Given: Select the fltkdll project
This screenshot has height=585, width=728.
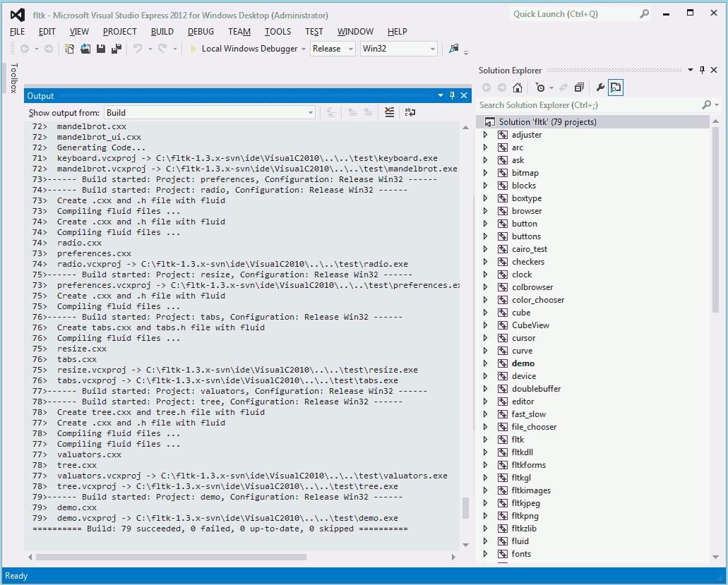Looking at the screenshot, I should (523, 452).
